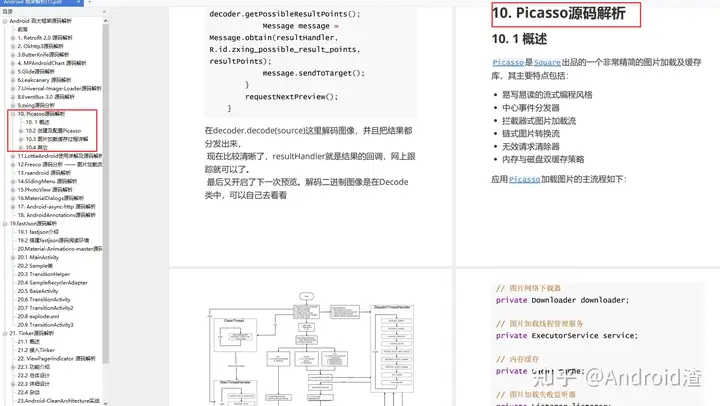Open the 20.Material-Animations-master bookmark
This screenshot has width=720, height=406.
click(60, 249)
